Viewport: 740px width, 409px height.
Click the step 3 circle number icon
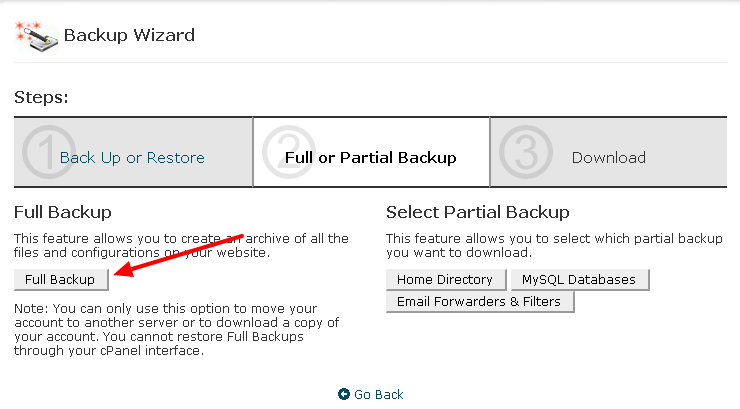click(526, 152)
